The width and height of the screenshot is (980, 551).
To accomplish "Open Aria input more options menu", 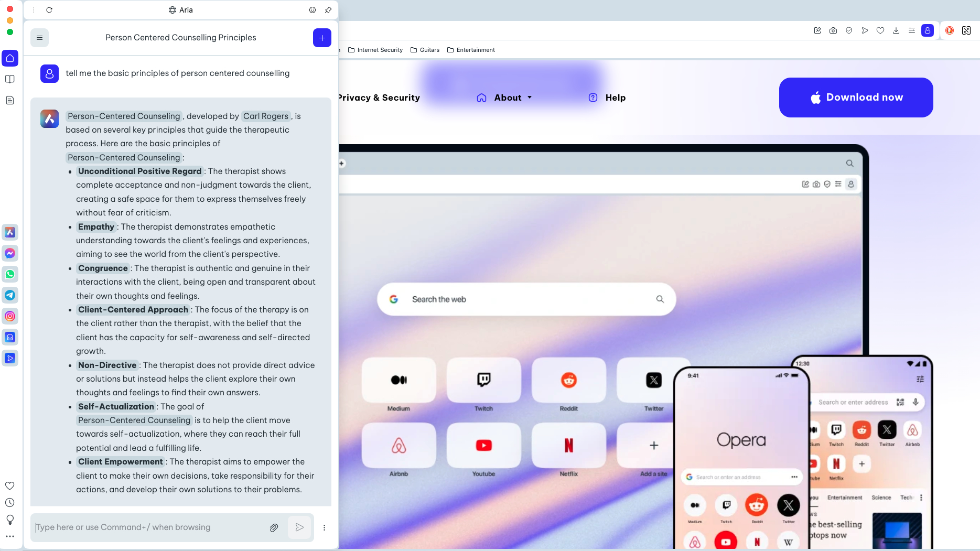I will (325, 527).
